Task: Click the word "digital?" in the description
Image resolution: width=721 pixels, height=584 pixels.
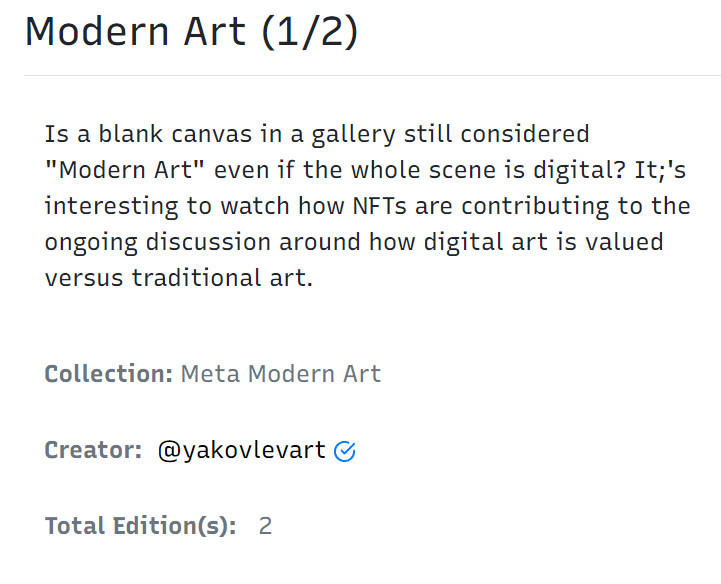Action: [x=579, y=171]
